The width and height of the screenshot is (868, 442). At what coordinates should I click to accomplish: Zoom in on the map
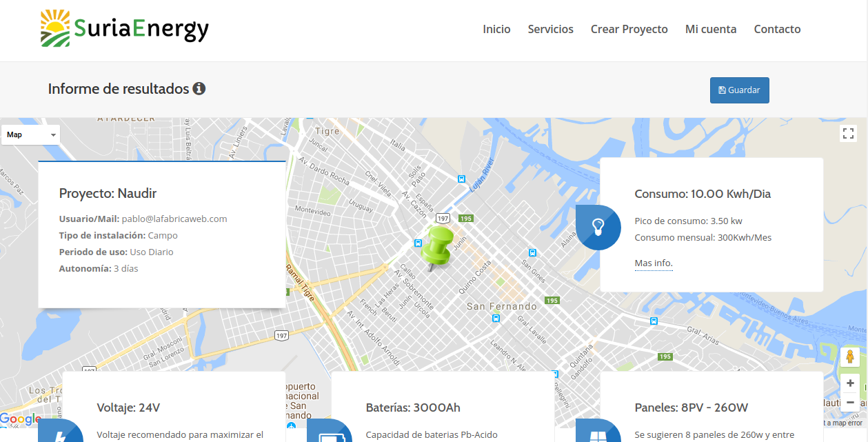(x=849, y=383)
